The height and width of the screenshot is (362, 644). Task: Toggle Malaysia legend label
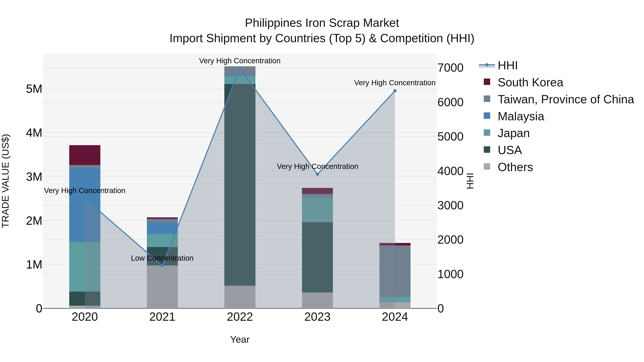[521, 116]
